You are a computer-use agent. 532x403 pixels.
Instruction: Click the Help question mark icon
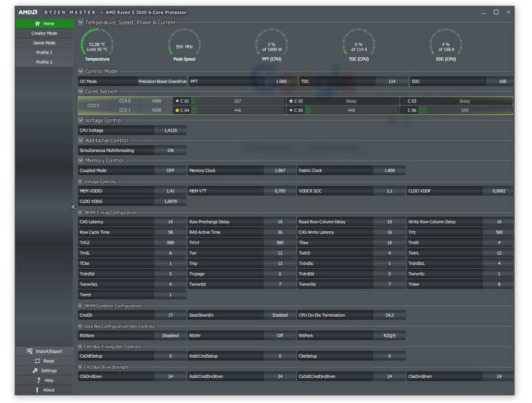click(38, 380)
